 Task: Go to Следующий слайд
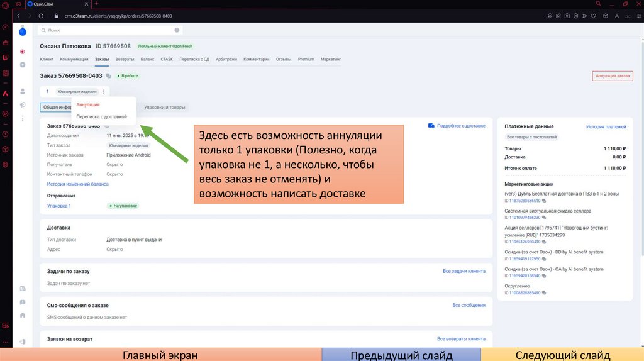562,355
